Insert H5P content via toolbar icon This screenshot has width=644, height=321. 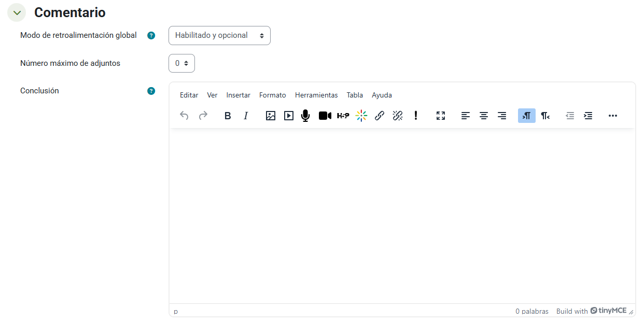tap(343, 116)
